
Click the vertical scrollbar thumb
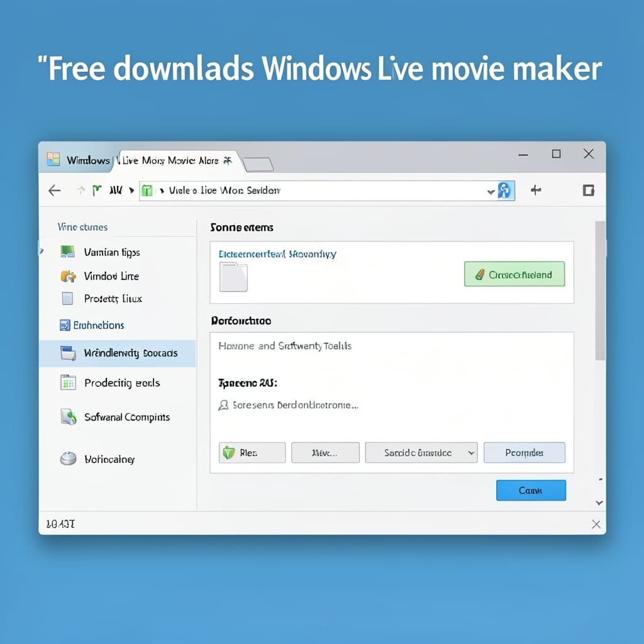click(x=600, y=291)
